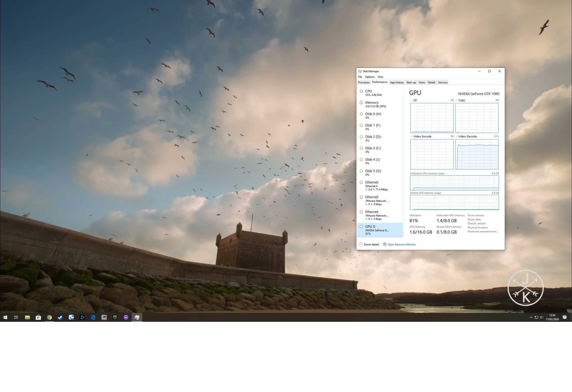The image size is (572, 392).
Task: Launch Microsoft Edge from the taskbar
Action: coord(93,317)
